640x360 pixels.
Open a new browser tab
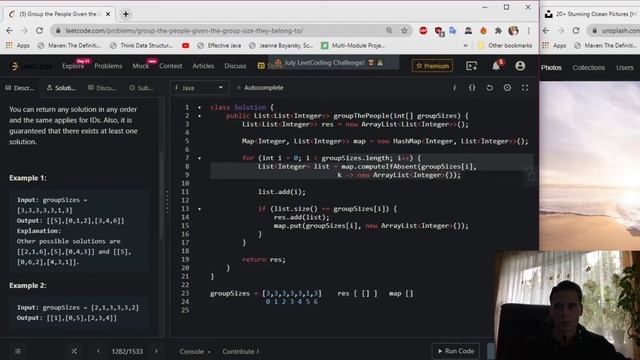(x=126, y=14)
